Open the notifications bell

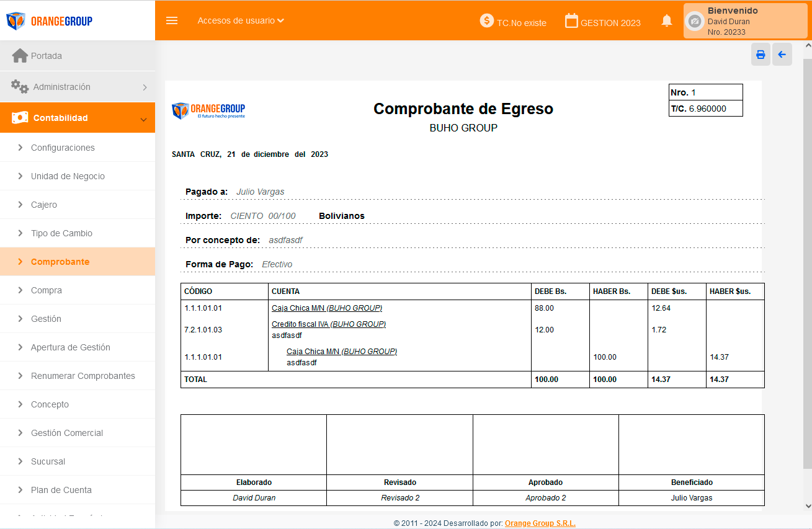(667, 21)
